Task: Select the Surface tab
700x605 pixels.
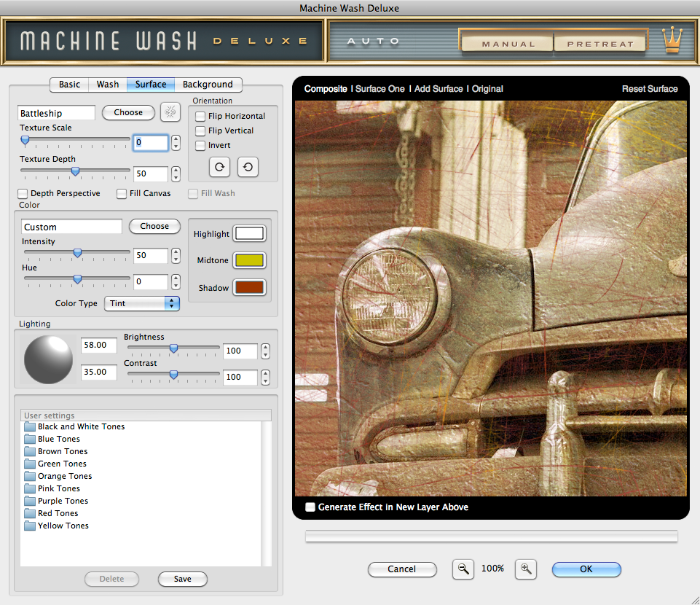Action: [151, 85]
